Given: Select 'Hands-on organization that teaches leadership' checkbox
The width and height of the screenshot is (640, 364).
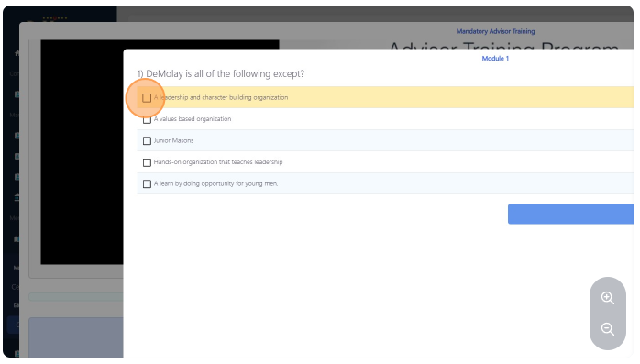Looking at the screenshot, I should (147, 162).
